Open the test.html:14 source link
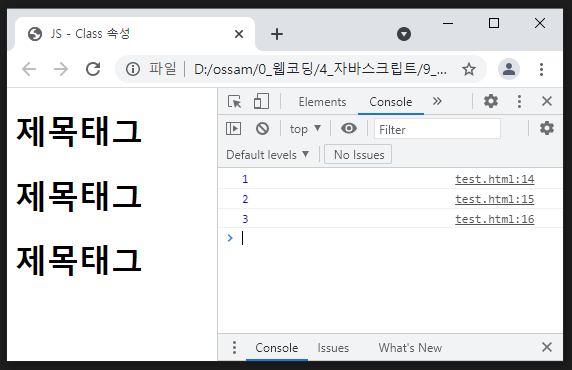Screen dimensions: 572x370 494,179
